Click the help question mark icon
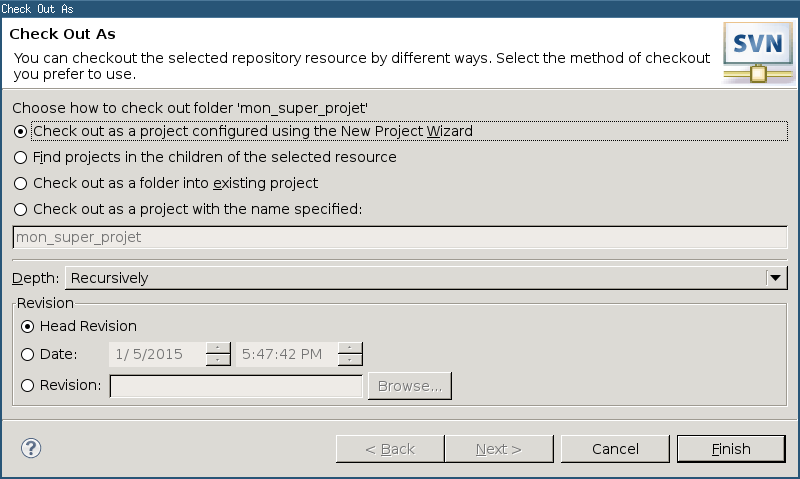This screenshot has width=800, height=479. 31,448
